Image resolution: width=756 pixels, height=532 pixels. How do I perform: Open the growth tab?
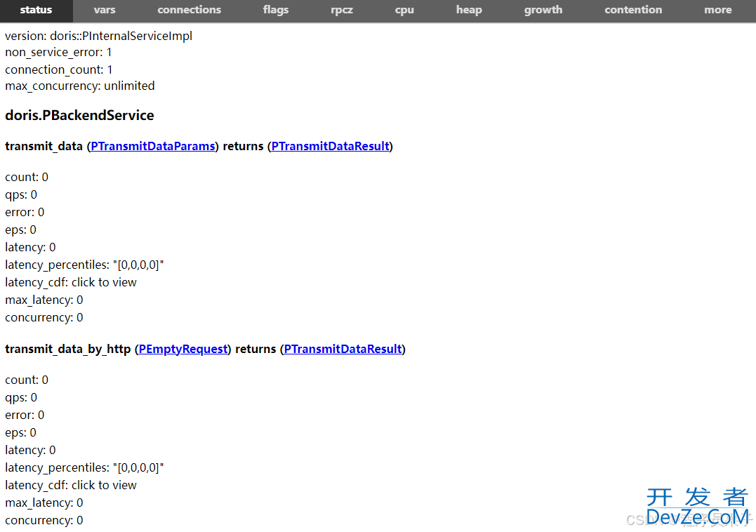543,10
